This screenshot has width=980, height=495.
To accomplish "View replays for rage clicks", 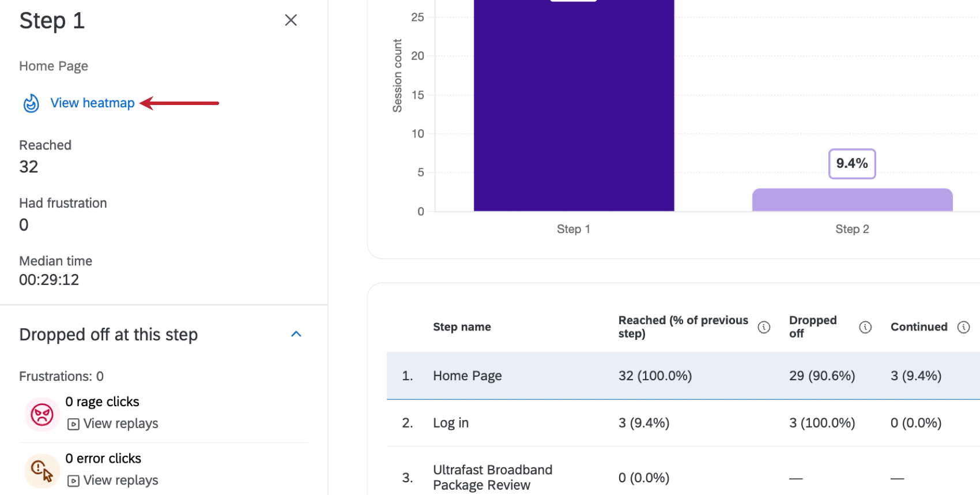I will (x=120, y=423).
